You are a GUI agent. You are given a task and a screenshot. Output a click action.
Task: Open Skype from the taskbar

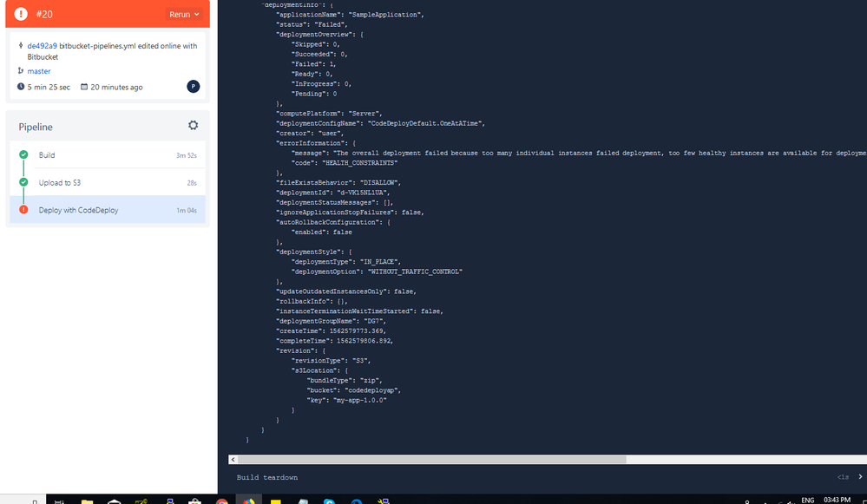coord(330,501)
